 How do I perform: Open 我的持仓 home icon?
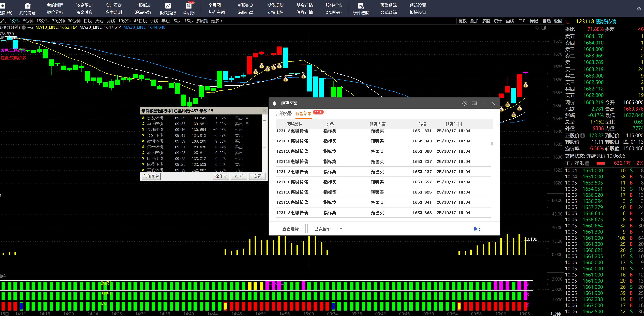click(27, 6)
